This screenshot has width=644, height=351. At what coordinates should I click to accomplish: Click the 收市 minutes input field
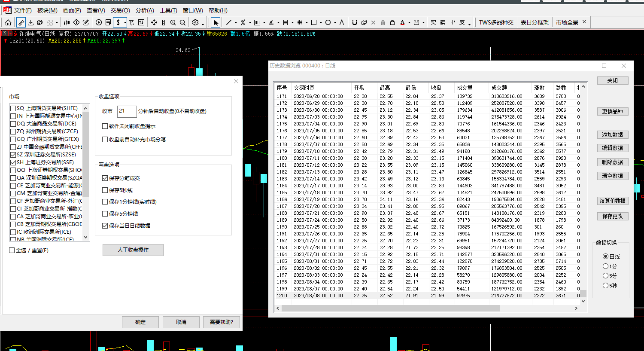tap(127, 111)
